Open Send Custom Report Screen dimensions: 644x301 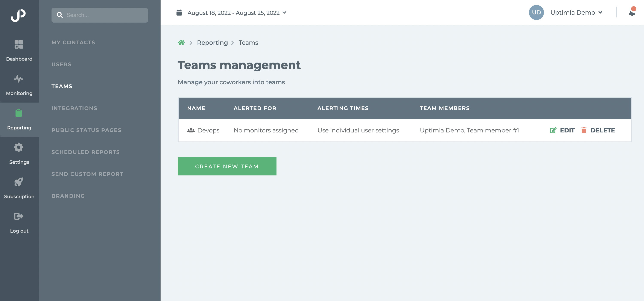pyautogui.click(x=87, y=174)
